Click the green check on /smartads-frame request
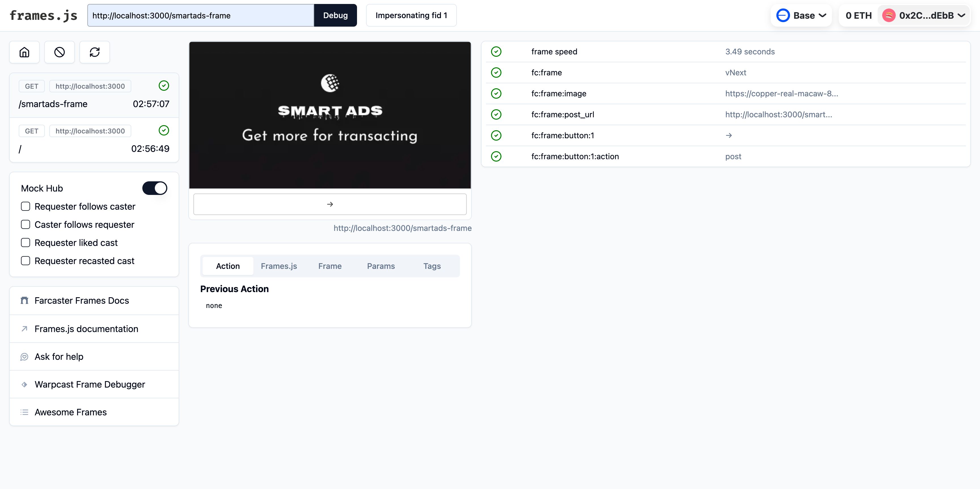Screen dimensions: 980x489 [x=164, y=86]
